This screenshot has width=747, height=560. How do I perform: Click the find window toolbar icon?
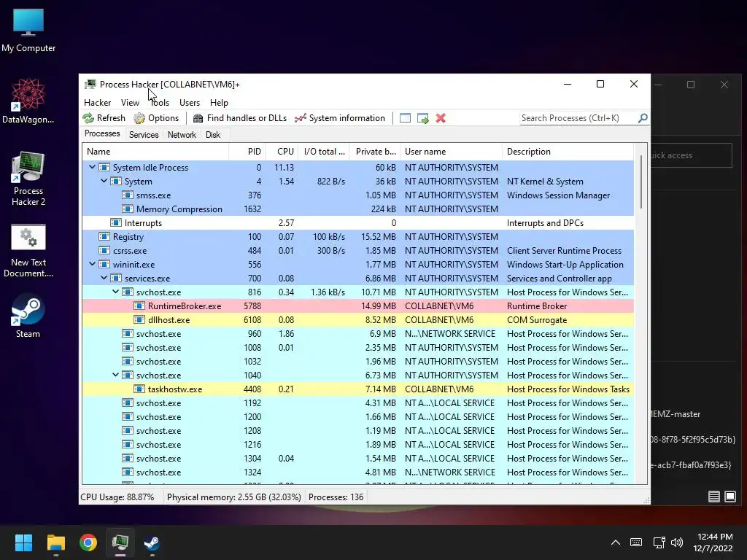coord(405,118)
